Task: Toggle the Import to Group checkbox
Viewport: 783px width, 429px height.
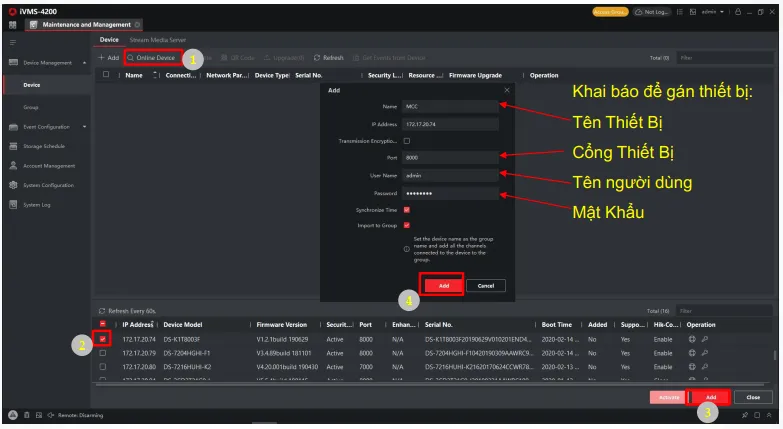Action: click(406, 225)
